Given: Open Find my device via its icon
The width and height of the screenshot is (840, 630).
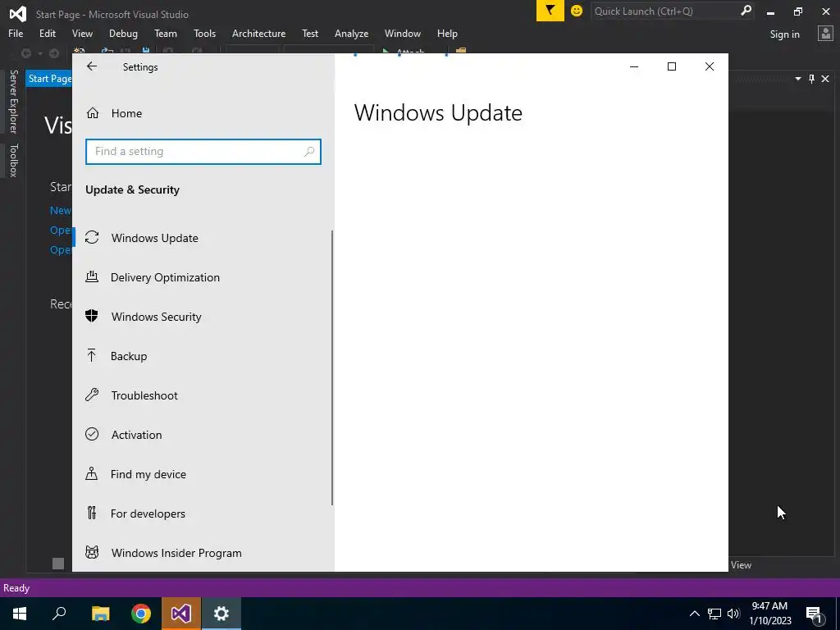Looking at the screenshot, I should (x=92, y=473).
